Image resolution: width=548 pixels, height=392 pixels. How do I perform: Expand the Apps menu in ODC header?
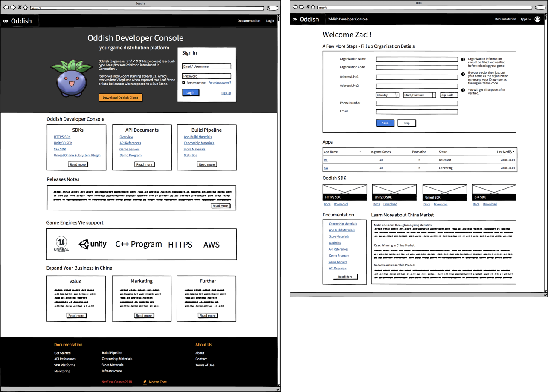click(x=525, y=19)
